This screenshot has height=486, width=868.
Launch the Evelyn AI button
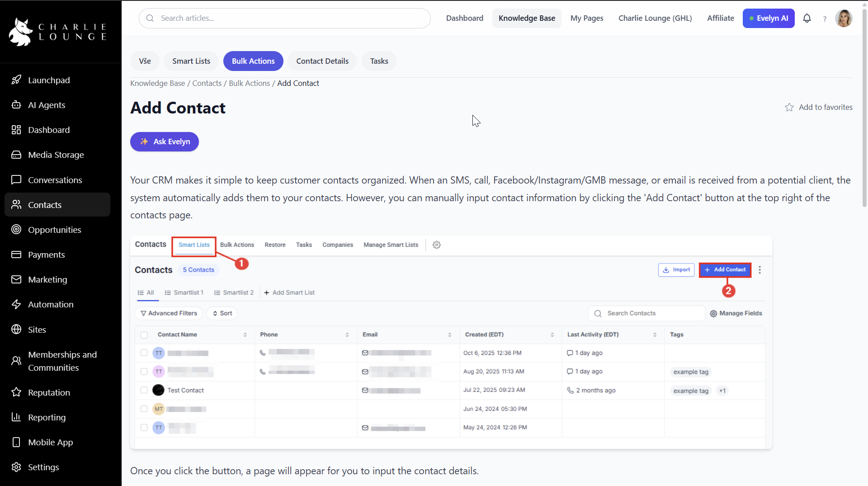[x=769, y=18]
